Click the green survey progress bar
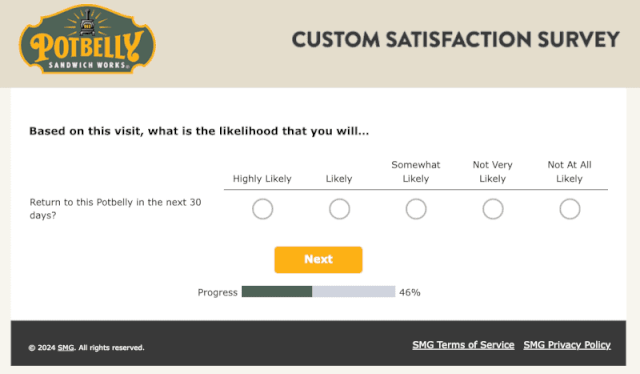 [318, 292]
